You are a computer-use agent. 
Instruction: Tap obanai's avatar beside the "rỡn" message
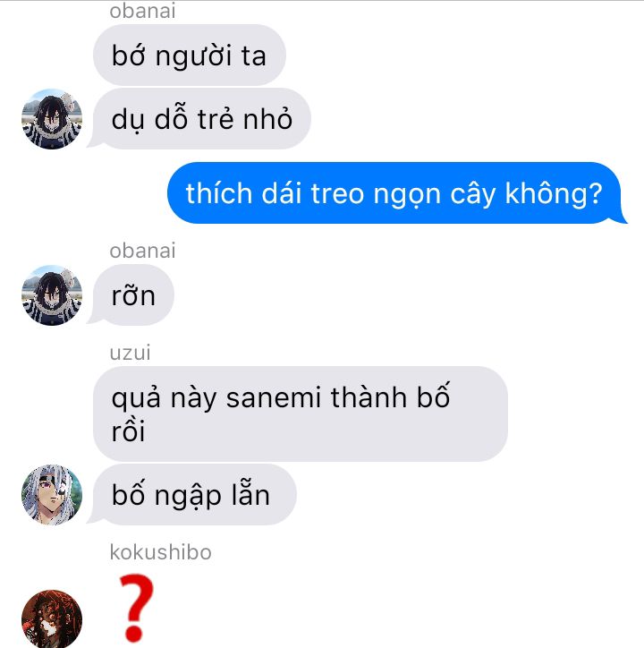[52, 295]
